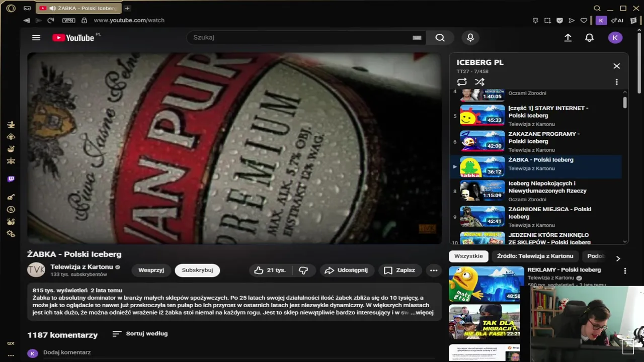This screenshot has height=362, width=644.
Task: Open the Telewizja z Kartonu channel name link
Action: (82, 267)
